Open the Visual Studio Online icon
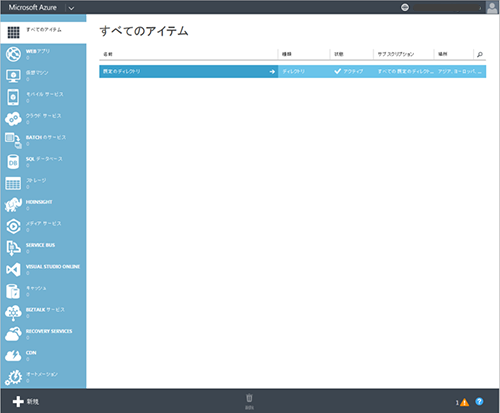 [x=13, y=269]
